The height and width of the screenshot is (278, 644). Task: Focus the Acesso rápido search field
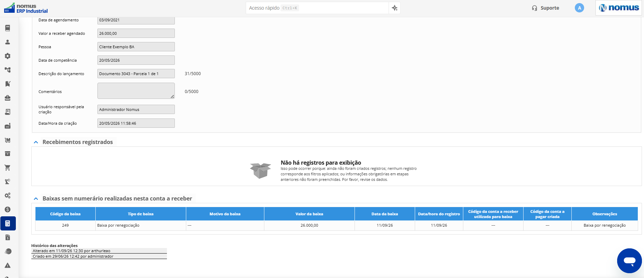pos(317,8)
